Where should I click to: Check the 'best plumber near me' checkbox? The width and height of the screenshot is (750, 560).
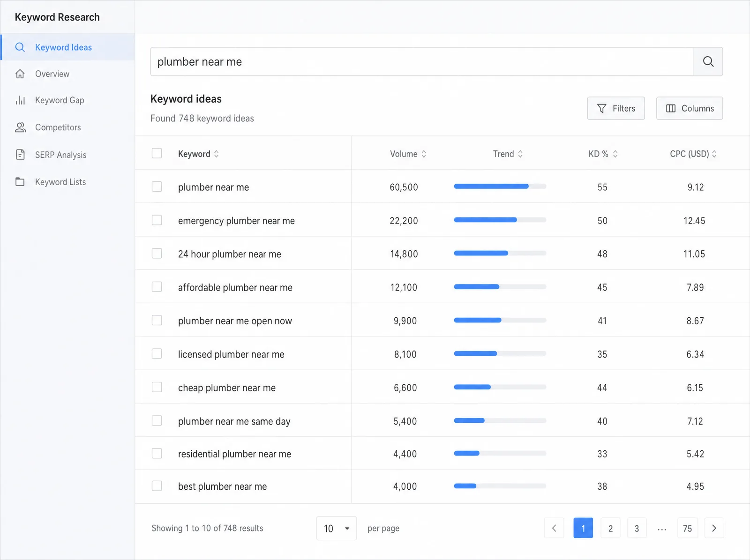click(x=157, y=485)
